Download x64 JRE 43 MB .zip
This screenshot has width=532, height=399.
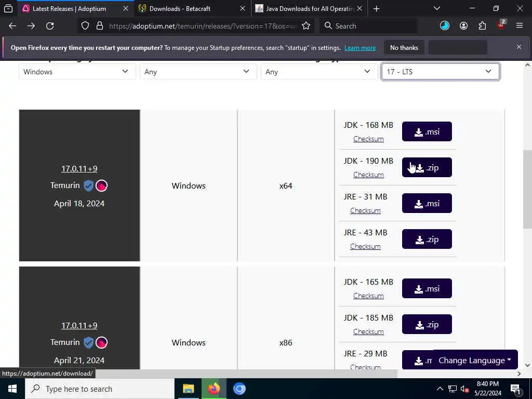[x=427, y=239]
